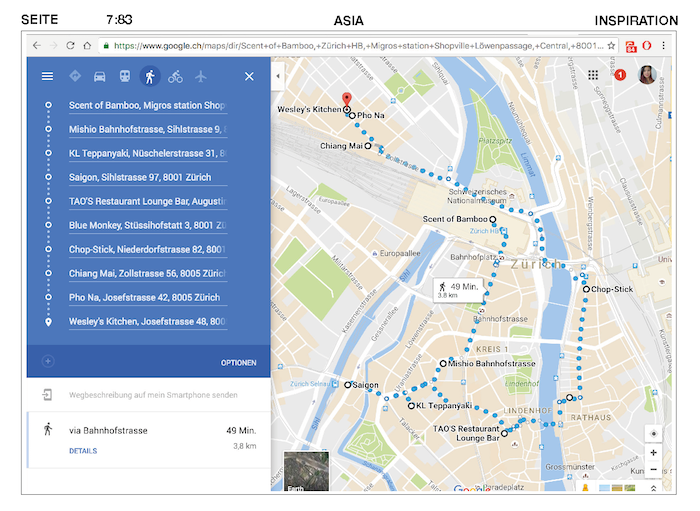Switch to flight travel mode
Image resolution: width=700 pixels, height=511 pixels.
(201, 76)
